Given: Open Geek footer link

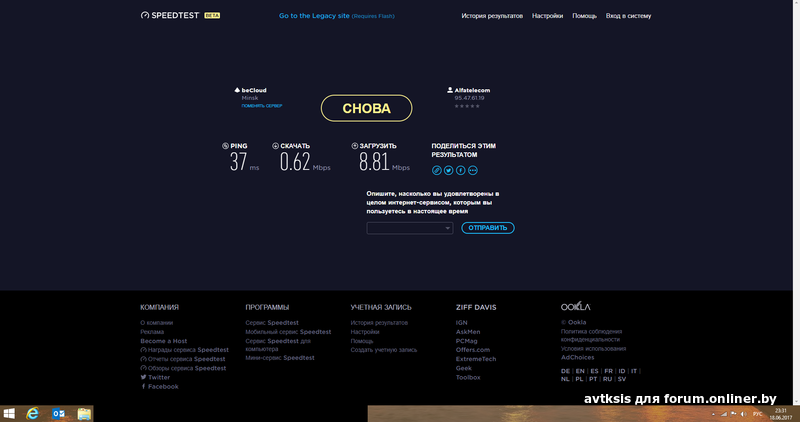Looking at the screenshot, I should pos(464,368).
